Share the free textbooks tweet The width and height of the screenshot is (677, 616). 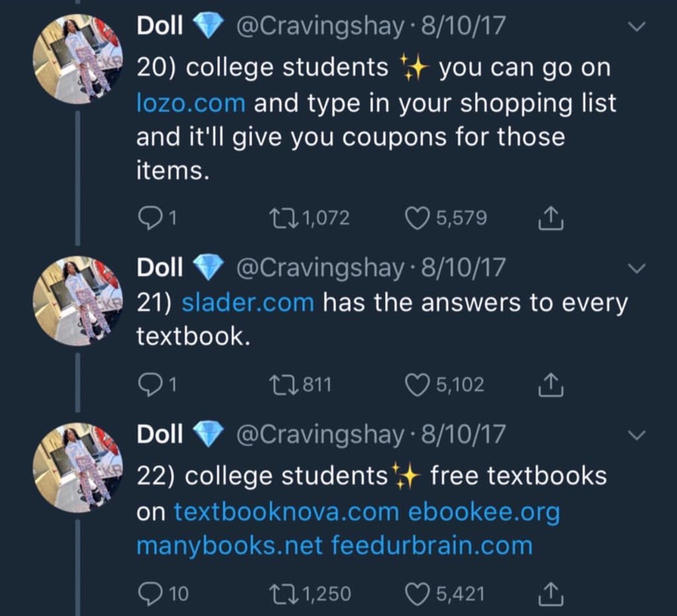(x=551, y=594)
